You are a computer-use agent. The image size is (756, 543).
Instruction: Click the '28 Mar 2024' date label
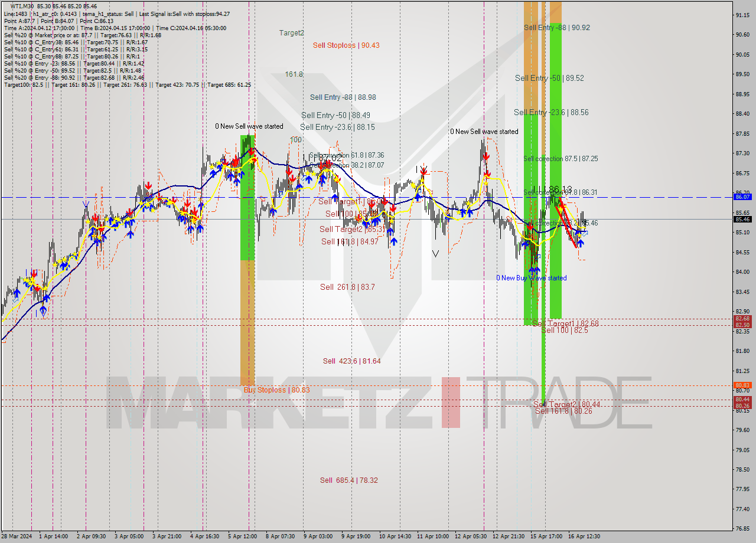pyautogui.click(x=18, y=537)
